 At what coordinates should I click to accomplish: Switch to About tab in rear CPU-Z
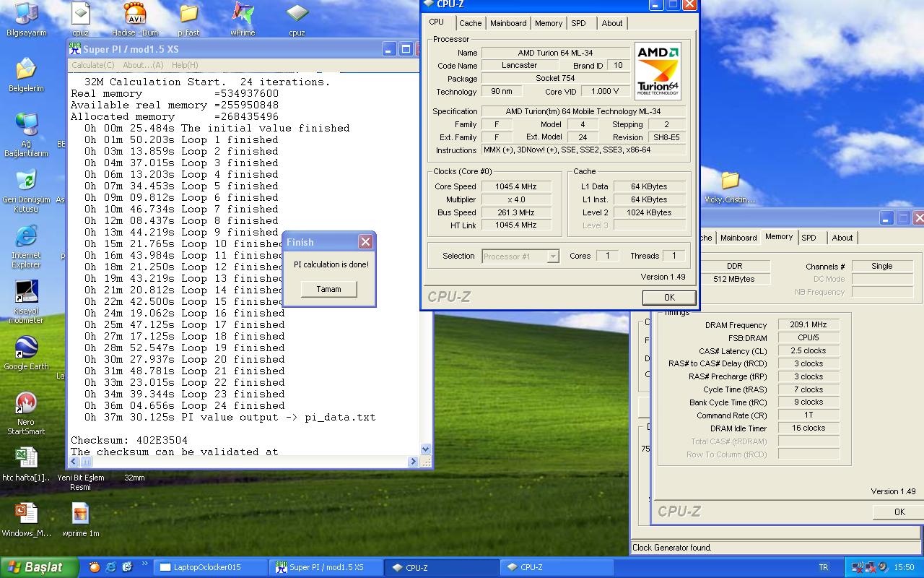842,238
